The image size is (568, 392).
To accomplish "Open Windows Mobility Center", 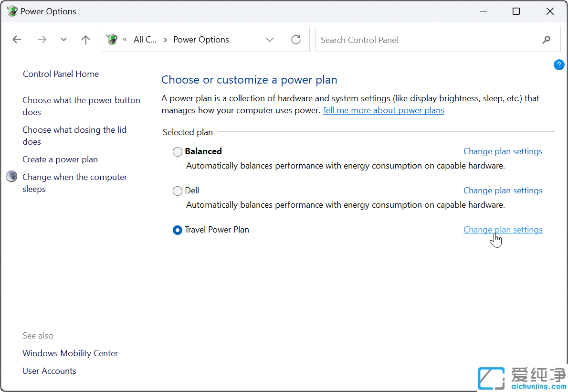I will pyautogui.click(x=70, y=353).
